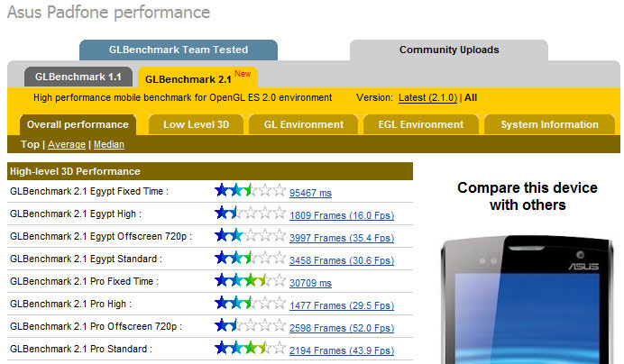This screenshot has width=624, height=364.
Task: Open the EGL Environment tab
Action: pos(420,124)
